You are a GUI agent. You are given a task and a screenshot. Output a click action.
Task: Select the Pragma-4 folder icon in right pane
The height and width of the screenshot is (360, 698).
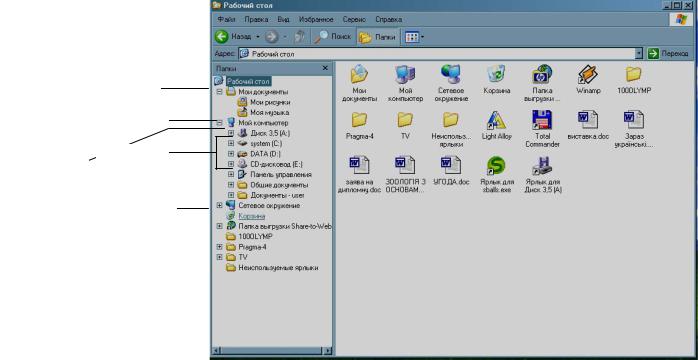359,120
